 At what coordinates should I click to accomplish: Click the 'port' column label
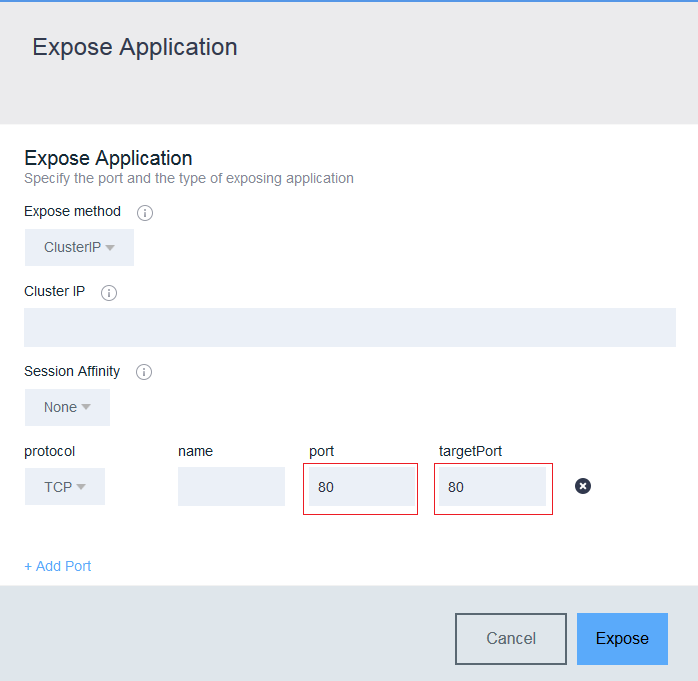point(321,452)
